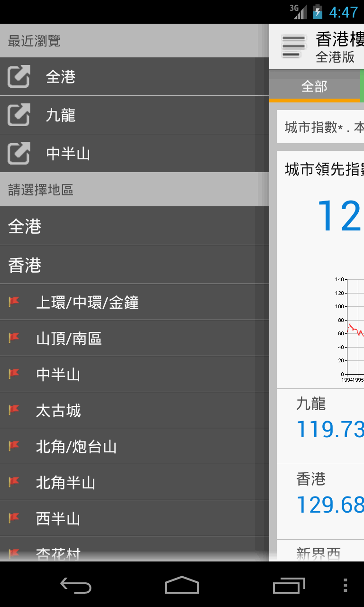
Task: Tap red flag next to 北角半山
Action: 14,482
